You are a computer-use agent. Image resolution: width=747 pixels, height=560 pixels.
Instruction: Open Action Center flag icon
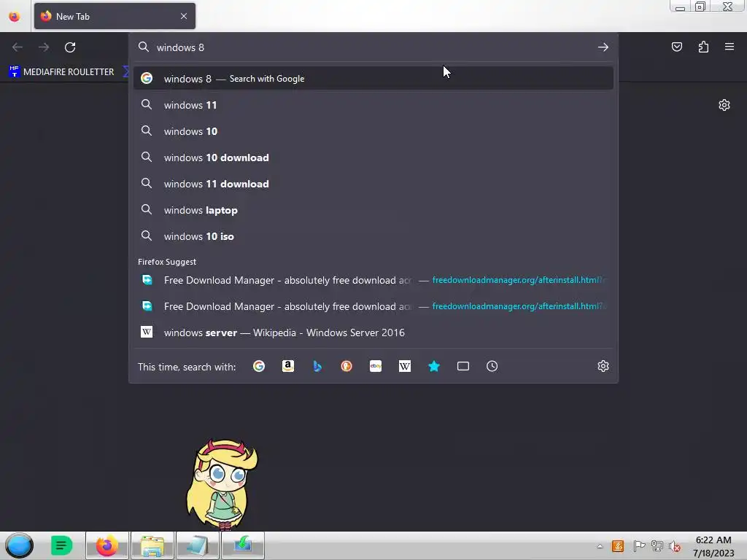point(639,546)
